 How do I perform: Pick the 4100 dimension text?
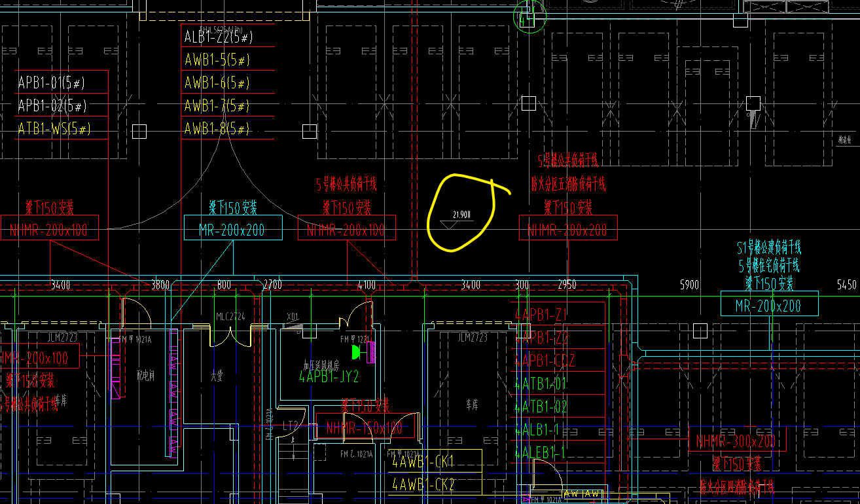tap(367, 285)
